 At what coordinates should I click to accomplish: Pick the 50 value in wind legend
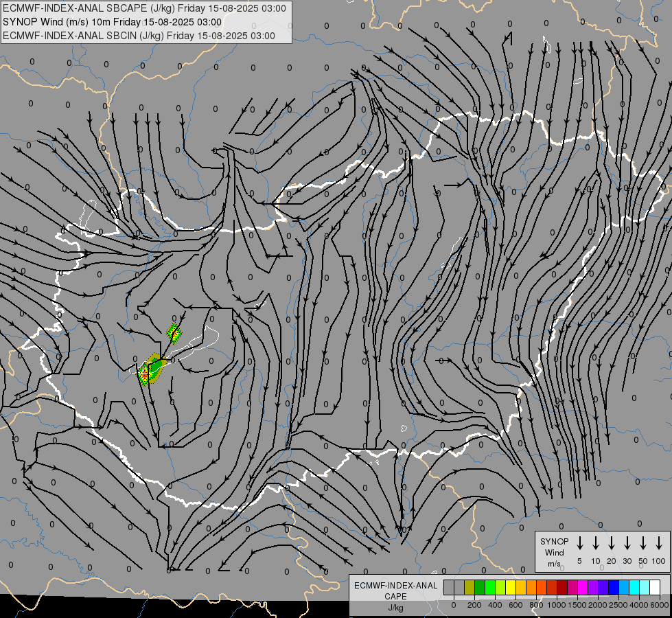pyautogui.click(x=643, y=561)
